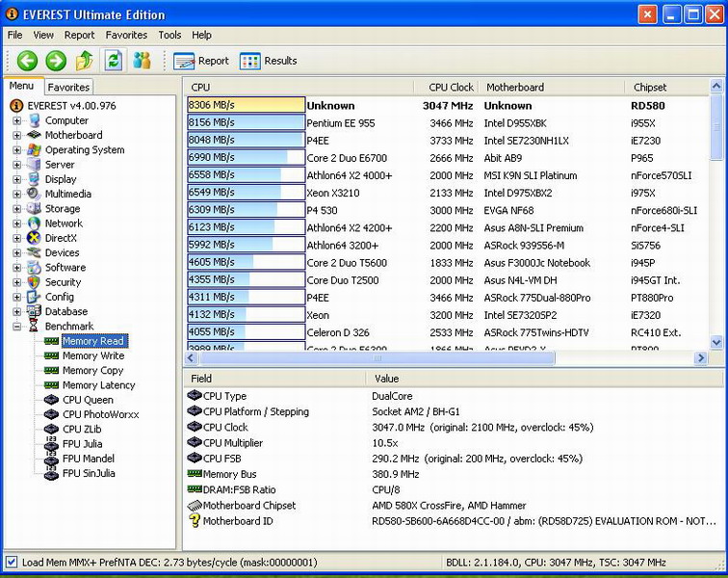The height and width of the screenshot is (578, 728).
Task: Sort by CPU Clock column header
Action: point(445,87)
